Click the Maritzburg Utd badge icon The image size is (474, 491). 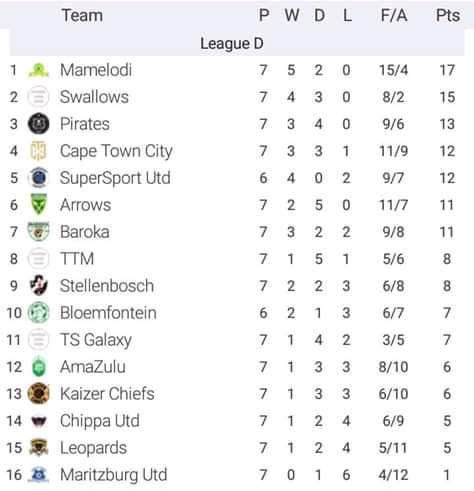(x=39, y=475)
